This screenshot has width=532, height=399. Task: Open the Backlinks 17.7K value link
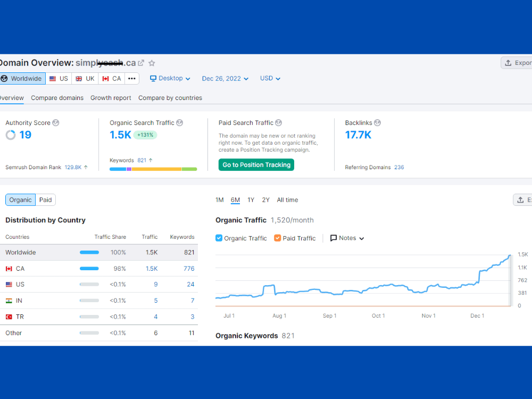(358, 135)
